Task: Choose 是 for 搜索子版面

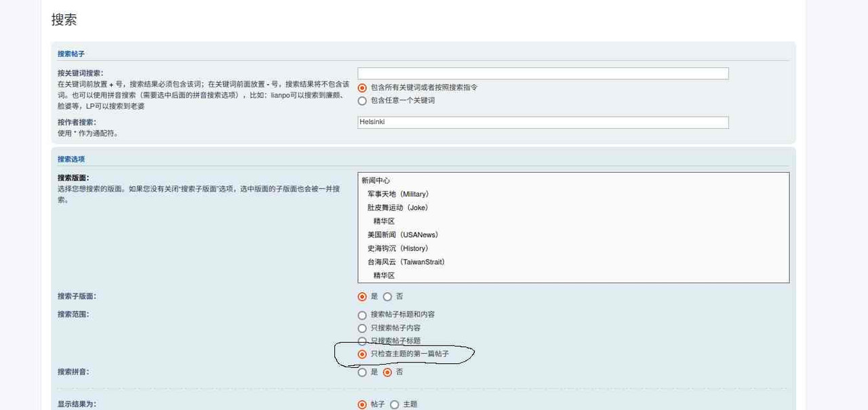Action: 362,296
